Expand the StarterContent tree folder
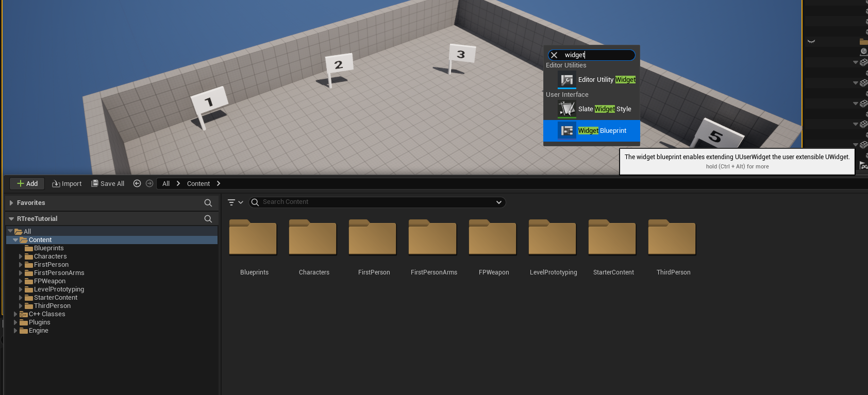868x395 pixels. pyautogui.click(x=21, y=298)
